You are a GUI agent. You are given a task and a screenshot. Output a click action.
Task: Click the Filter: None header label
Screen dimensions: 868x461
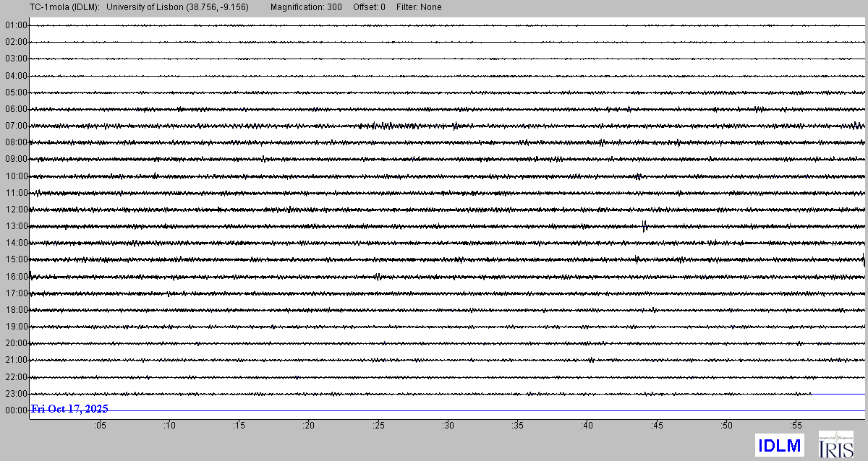click(x=419, y=7)
